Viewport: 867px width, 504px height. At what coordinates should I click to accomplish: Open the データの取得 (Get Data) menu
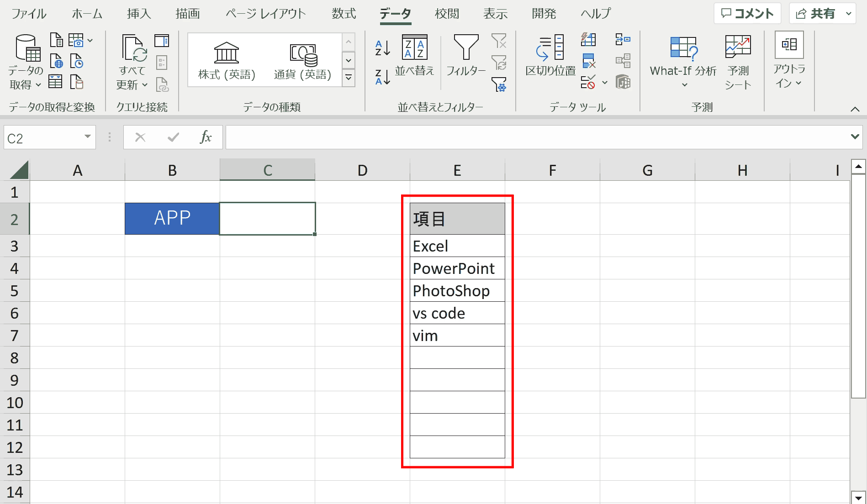coord(26,61)
